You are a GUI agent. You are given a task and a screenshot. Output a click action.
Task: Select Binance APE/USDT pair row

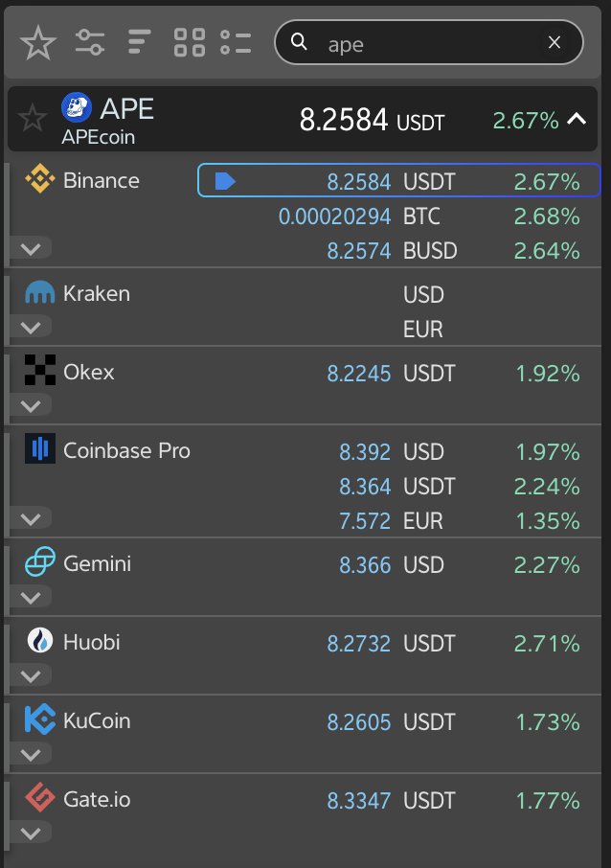click(398, 180)
